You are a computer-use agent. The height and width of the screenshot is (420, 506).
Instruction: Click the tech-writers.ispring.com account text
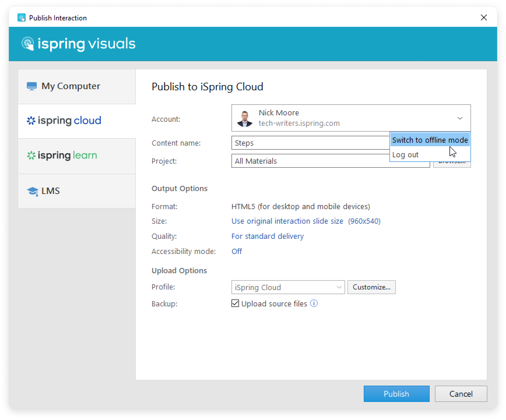(x=299, y=123)
